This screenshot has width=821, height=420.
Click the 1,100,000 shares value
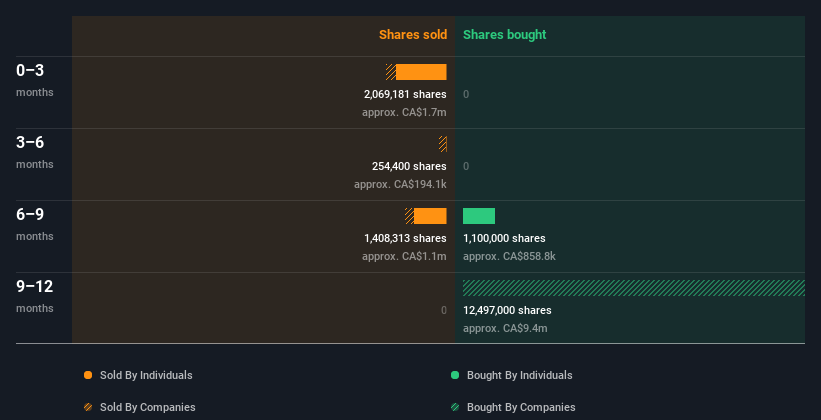(x=504, y=238)
